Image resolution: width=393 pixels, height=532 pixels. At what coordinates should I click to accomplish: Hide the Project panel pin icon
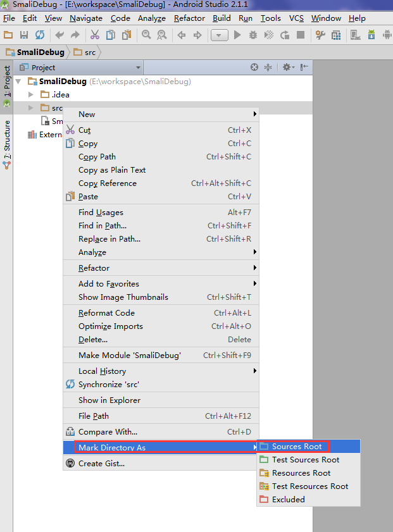304,67
